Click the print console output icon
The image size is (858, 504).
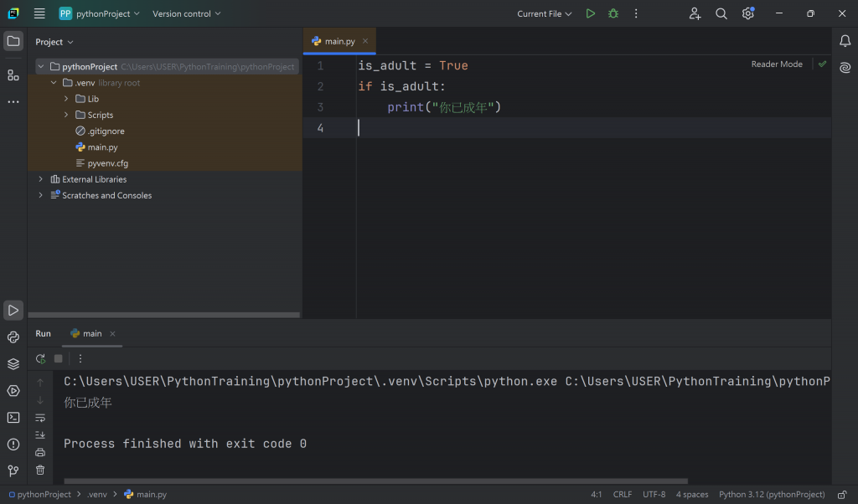click(x=40, y=453)
